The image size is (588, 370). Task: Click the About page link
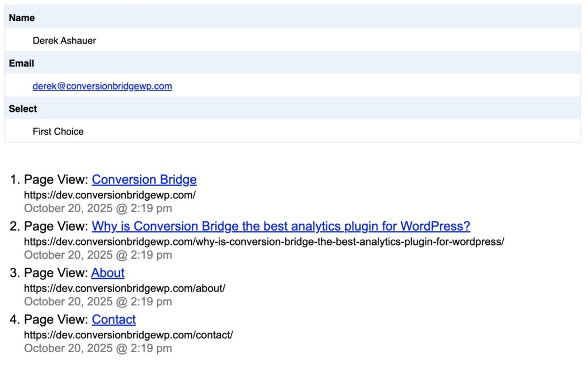point(107,273)
